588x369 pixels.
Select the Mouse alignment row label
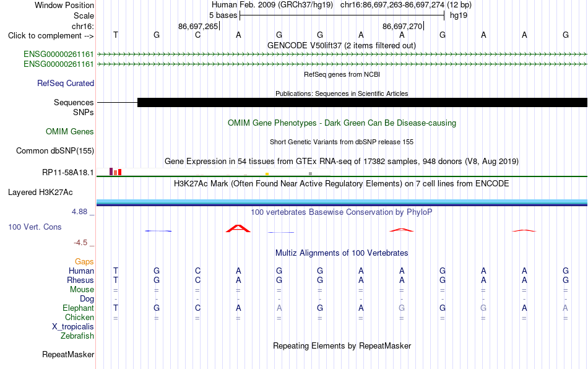point(82,290)
